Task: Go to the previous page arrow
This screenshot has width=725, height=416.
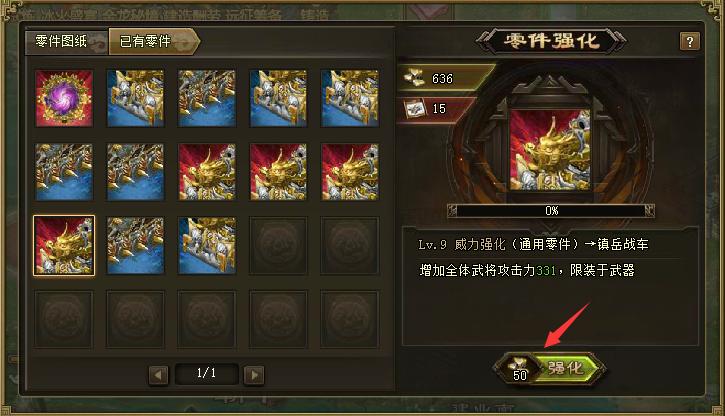Action: [x=159, y=375]
